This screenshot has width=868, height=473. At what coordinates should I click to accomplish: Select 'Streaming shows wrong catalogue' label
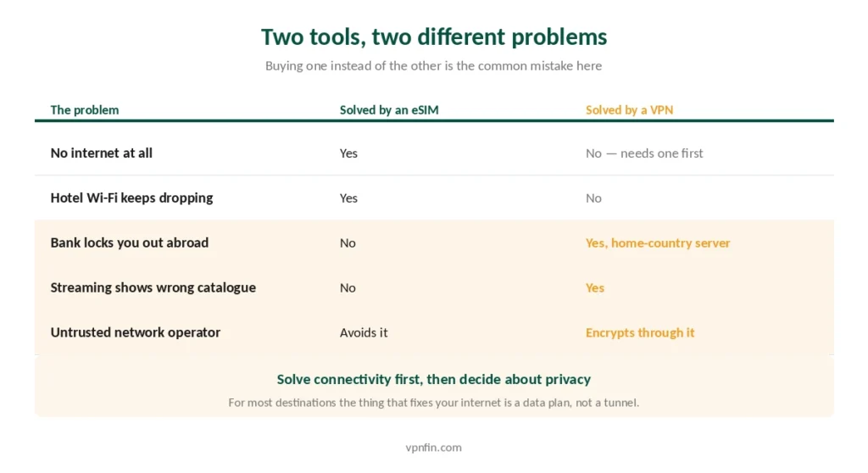click(x=153, y=287)
